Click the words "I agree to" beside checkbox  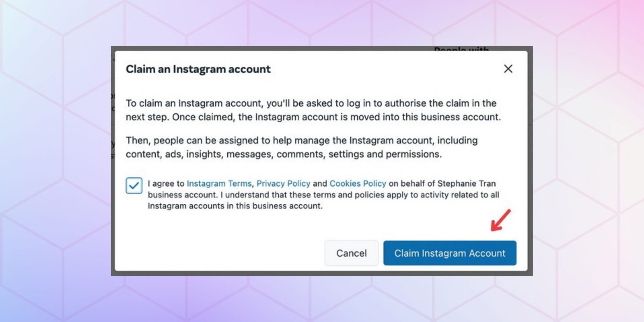coord(166,183)
